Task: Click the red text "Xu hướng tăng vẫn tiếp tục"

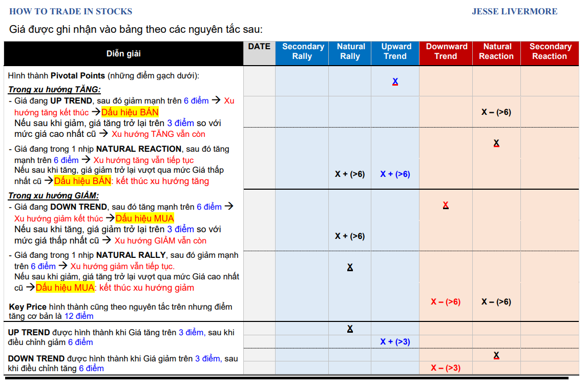Action: 143,160
